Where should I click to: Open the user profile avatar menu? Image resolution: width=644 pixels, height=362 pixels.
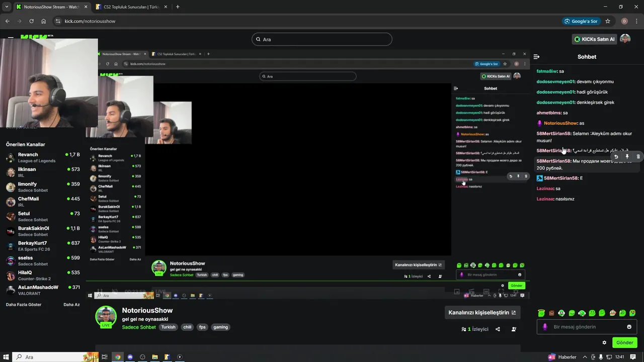(625, 39)
